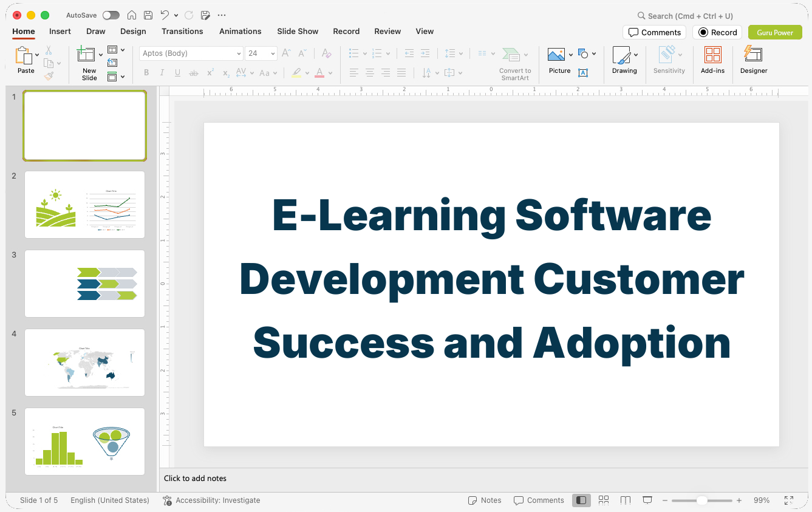Screen dimensions: 812x512
Task: Decrease list indent level
Action: (409, 53)
